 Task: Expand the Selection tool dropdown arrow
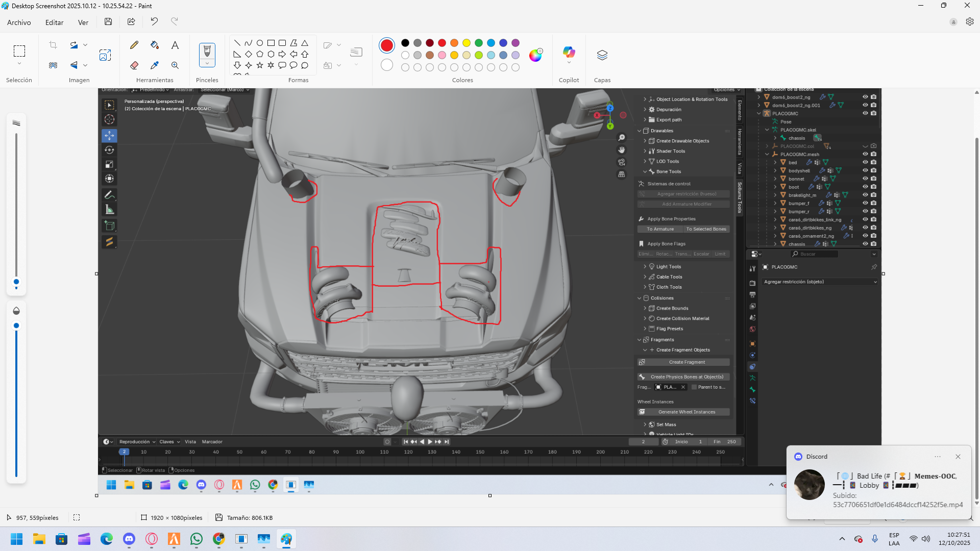click(x=19, y=64)
